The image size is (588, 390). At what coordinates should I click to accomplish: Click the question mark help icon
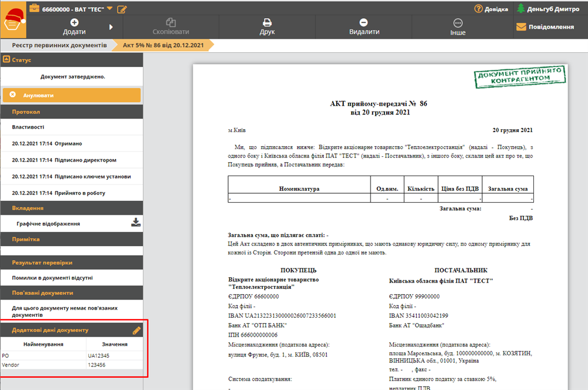pos(478,9)
